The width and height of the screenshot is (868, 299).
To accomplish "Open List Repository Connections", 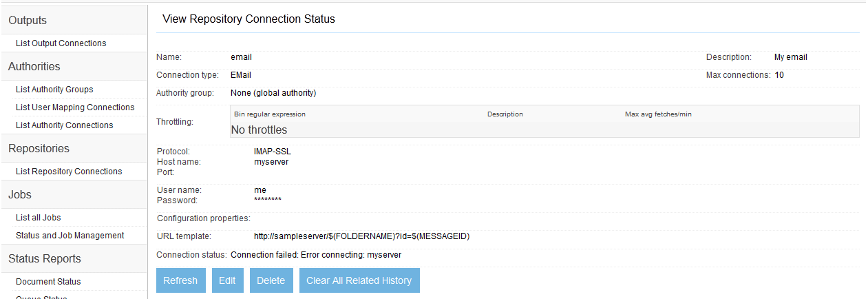I will pos(69,172).
